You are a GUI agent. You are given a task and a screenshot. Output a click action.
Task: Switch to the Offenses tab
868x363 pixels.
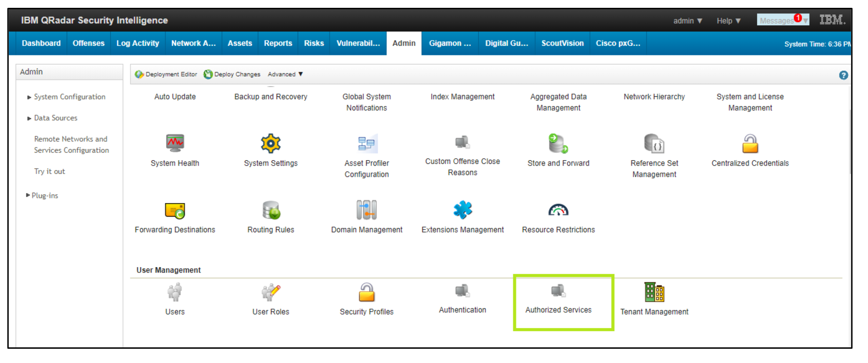[x=89, y=43]
